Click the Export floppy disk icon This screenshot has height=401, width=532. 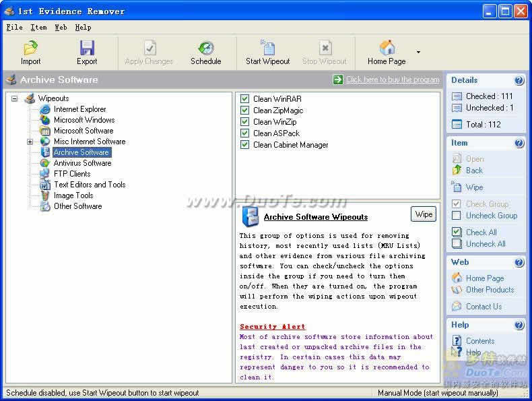(x=87, y=48)
